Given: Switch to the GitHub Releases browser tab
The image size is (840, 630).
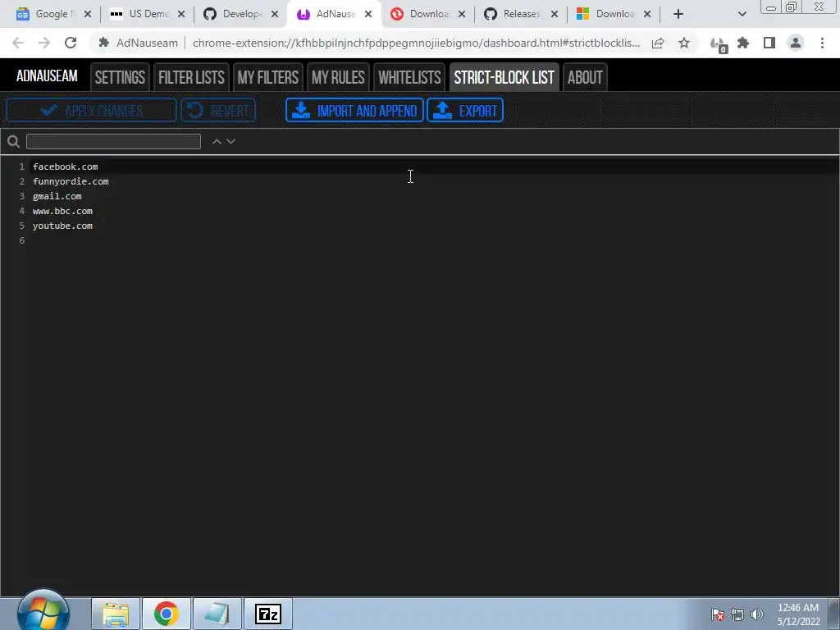Looking at the screenshot, I should click(x=520, y=14).
